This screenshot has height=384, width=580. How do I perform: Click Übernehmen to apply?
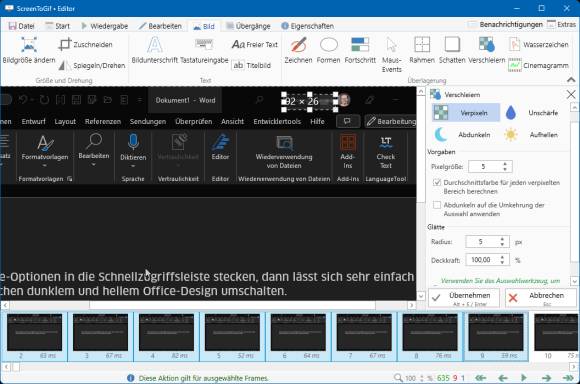coord(464,298)
